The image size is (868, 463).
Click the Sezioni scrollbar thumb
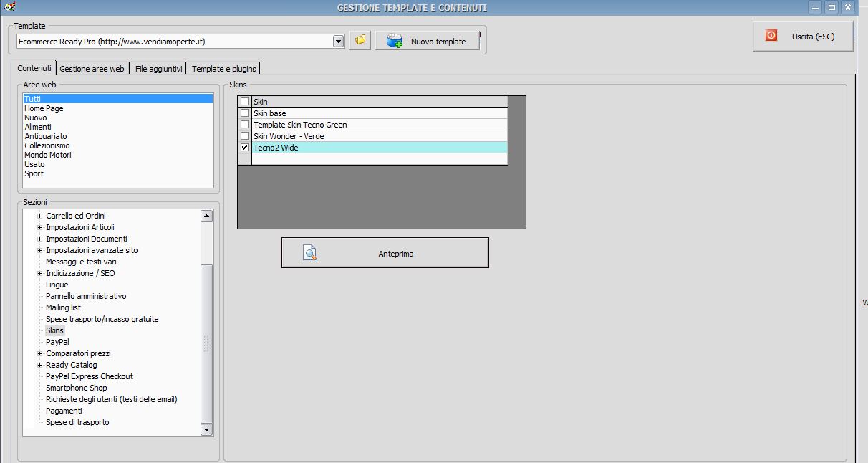coord(206,343)
